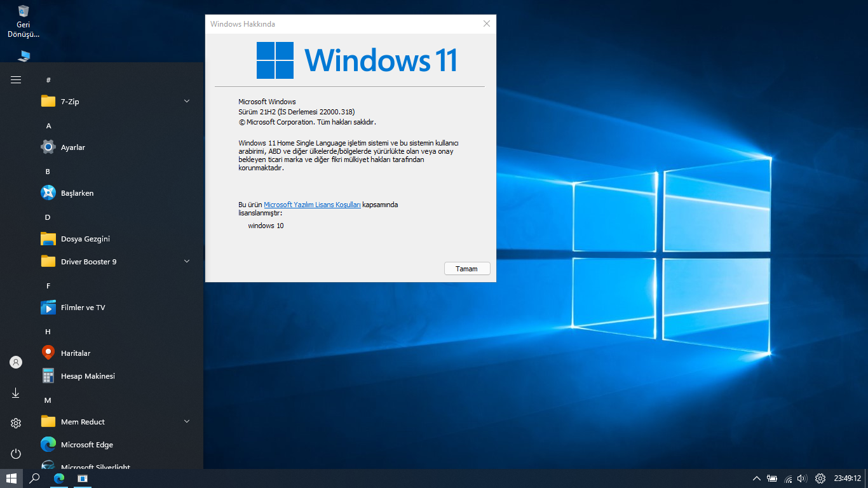Jump via the 'B' letter header
The image size is (868, 488).
point(48,172)
